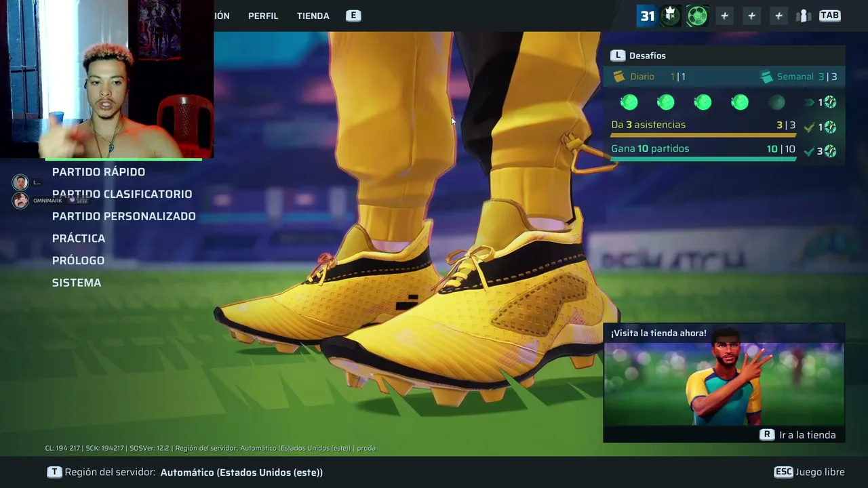Click the OMNIMARK player avatar
The image size is (868, 488).
coord(20,201)
